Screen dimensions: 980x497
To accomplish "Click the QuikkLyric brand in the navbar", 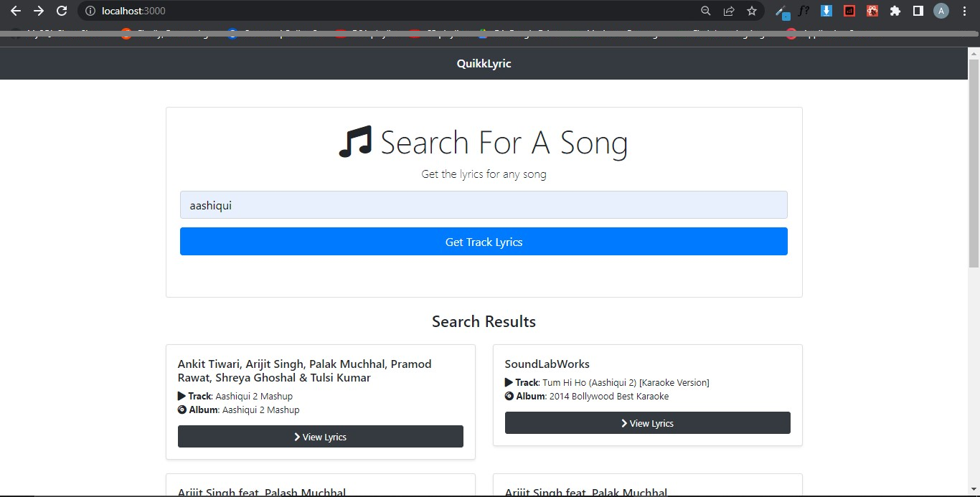I will coord(484,63).
